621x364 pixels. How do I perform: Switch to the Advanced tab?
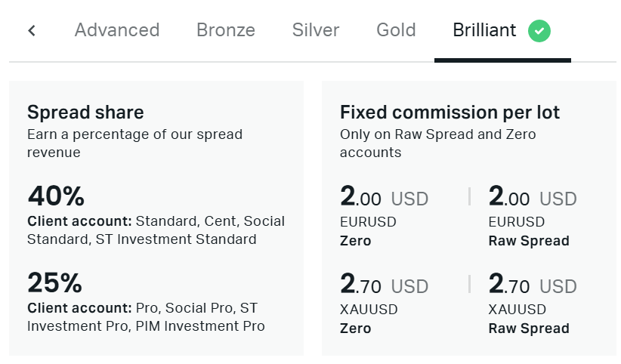click(x=117, y=30)
